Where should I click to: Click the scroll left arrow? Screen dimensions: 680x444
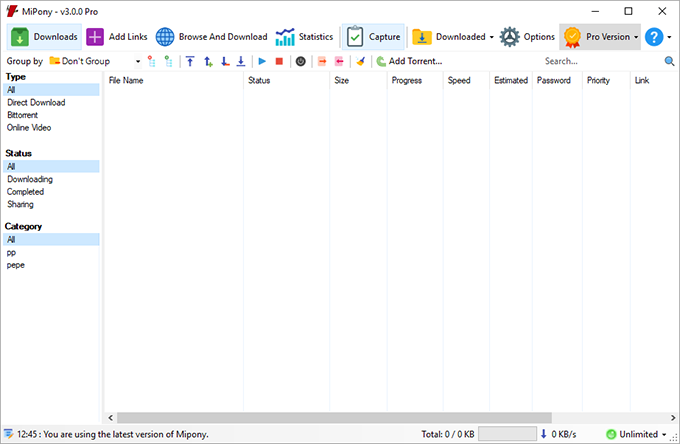click(x=111, y=418)
